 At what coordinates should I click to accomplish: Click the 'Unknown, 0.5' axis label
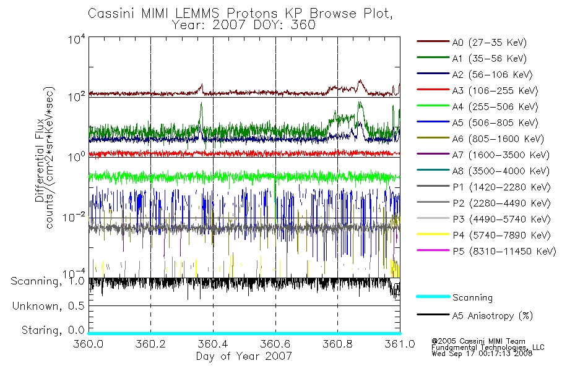48,306
